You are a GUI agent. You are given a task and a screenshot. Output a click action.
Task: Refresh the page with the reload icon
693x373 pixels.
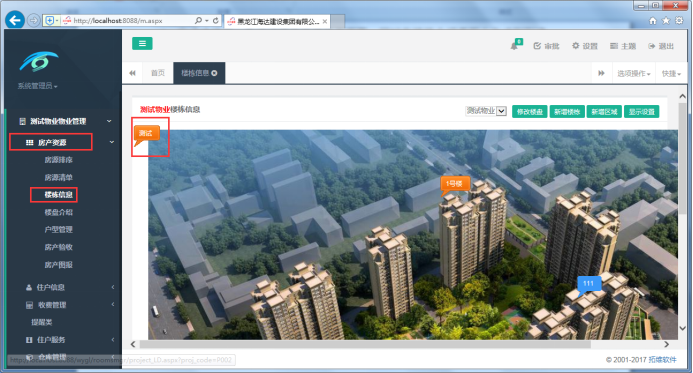pos(216,20)
